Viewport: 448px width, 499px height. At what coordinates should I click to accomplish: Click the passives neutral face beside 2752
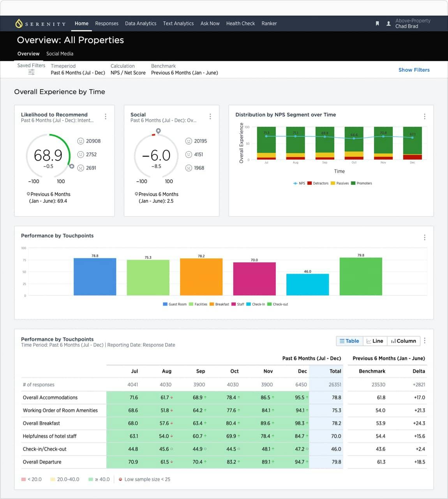coord(81,154)
